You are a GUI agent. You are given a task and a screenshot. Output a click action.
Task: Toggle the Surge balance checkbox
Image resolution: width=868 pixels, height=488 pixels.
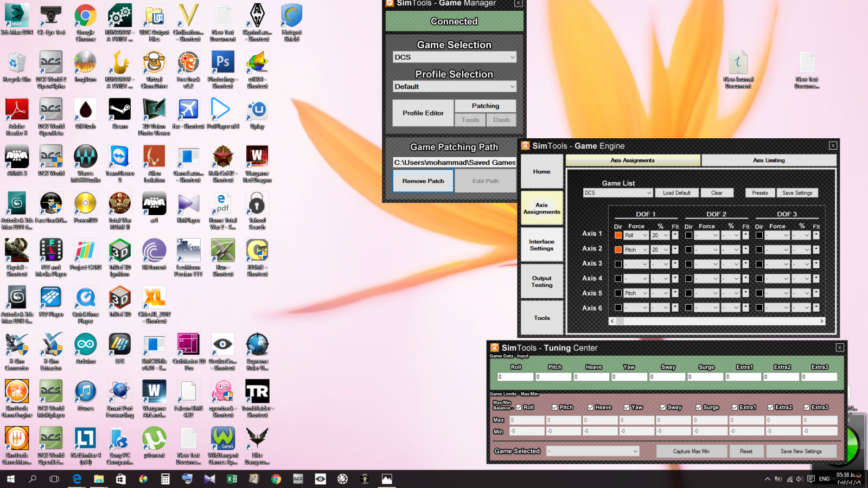pyautogui.click(x=699, y=407)
